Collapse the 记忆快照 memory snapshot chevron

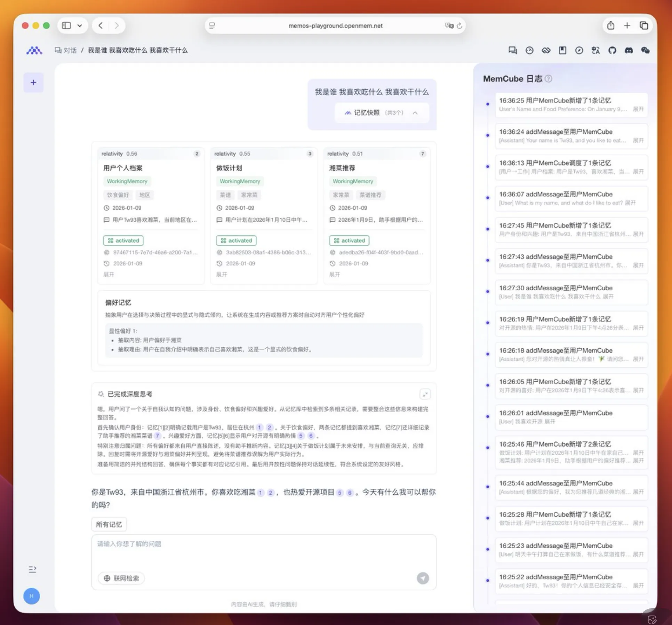coord(415,113)
